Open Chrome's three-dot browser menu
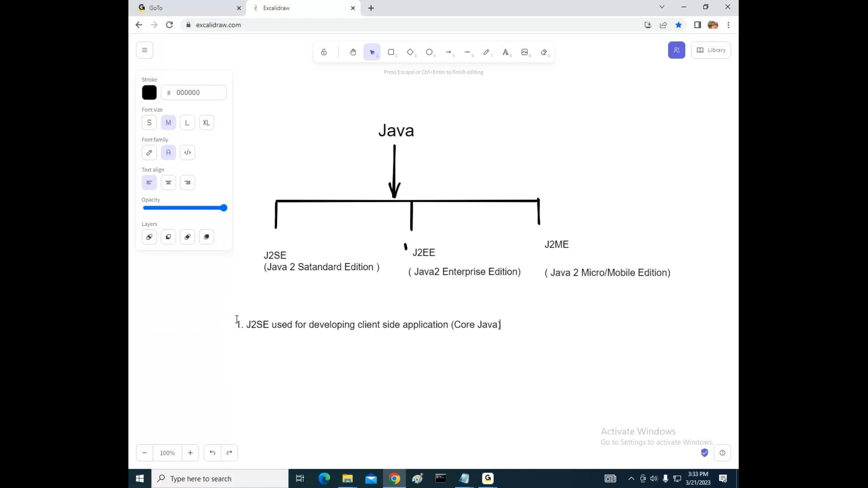868x488 pixels. [x=728, y=25]
